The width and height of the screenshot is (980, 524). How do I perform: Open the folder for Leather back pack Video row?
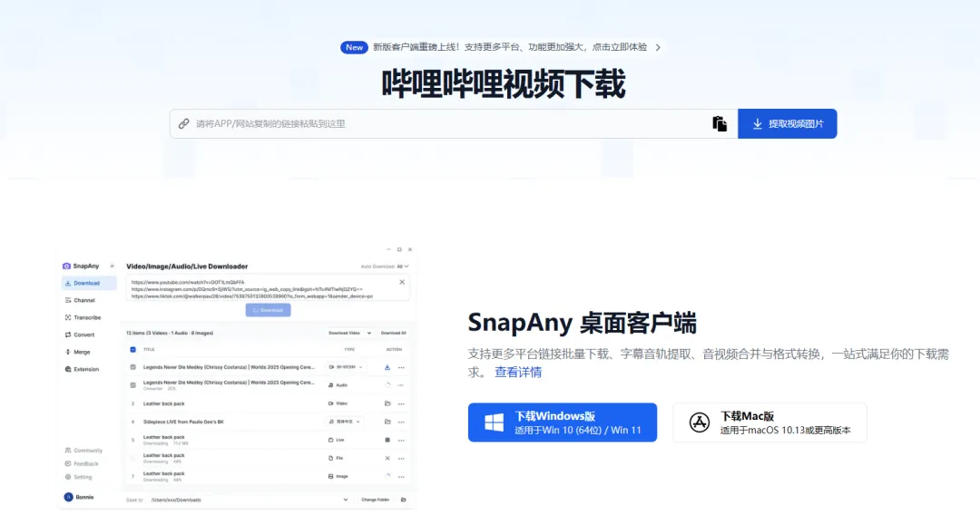[387, 403]
